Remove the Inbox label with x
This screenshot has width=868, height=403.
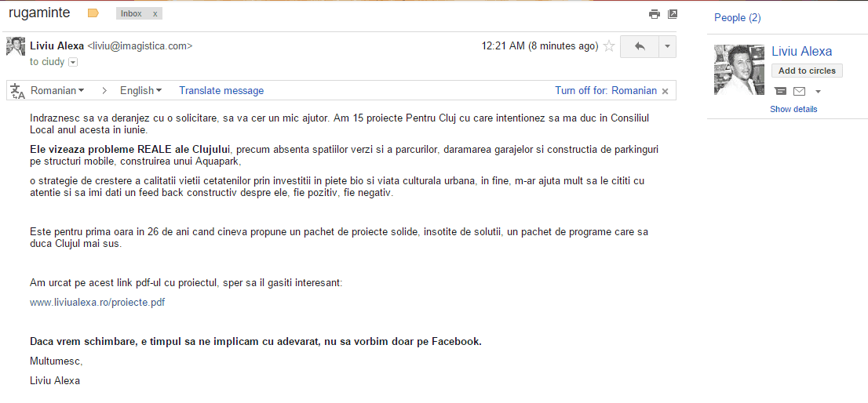155,14
